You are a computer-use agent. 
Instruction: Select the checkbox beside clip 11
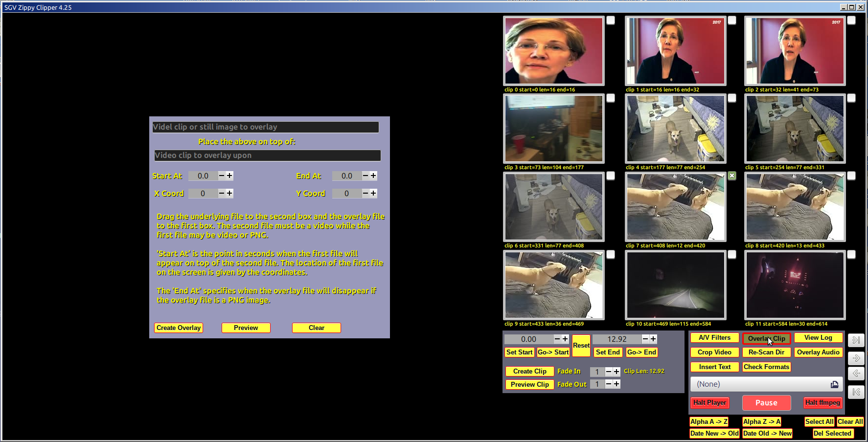(x=851, y=255)
